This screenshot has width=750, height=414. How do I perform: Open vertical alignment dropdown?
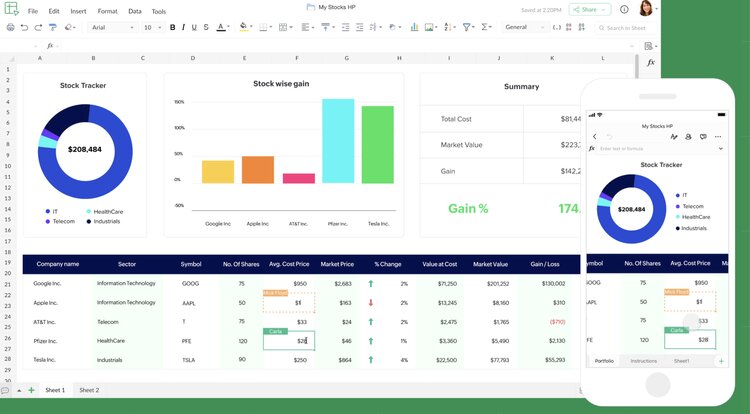[x=327, y=28]
